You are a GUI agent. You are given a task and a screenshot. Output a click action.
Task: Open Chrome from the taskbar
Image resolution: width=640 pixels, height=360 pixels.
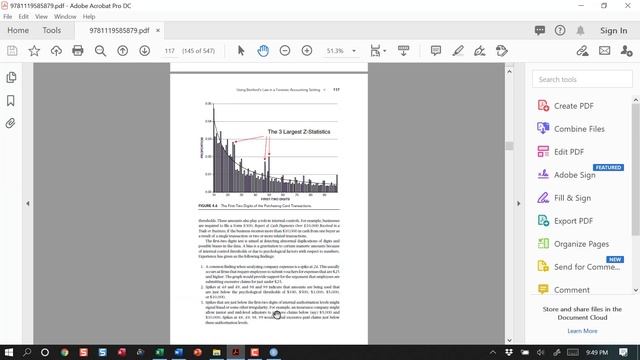click(x=64, y=352)
